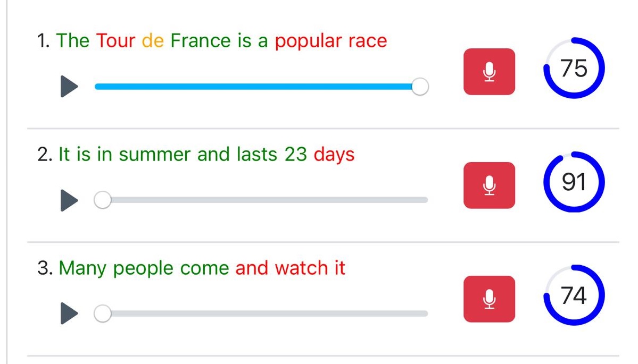Tap the microphone icon beside sentence 3
638x364 pixels.
(x=489, y=299)
